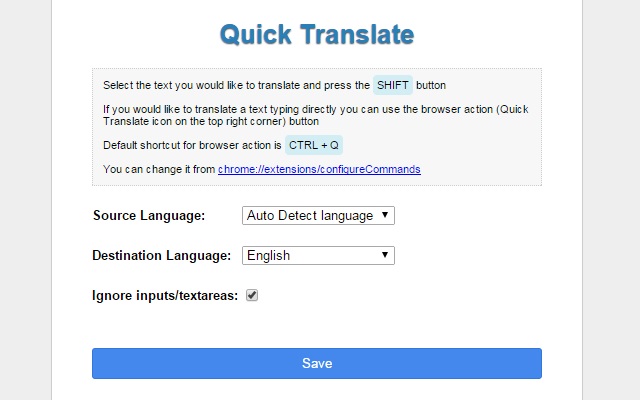This screenshot has height=400, width=640.
Task: Click the word 'button' after the SHIFT badge
Action: [431, 86]
